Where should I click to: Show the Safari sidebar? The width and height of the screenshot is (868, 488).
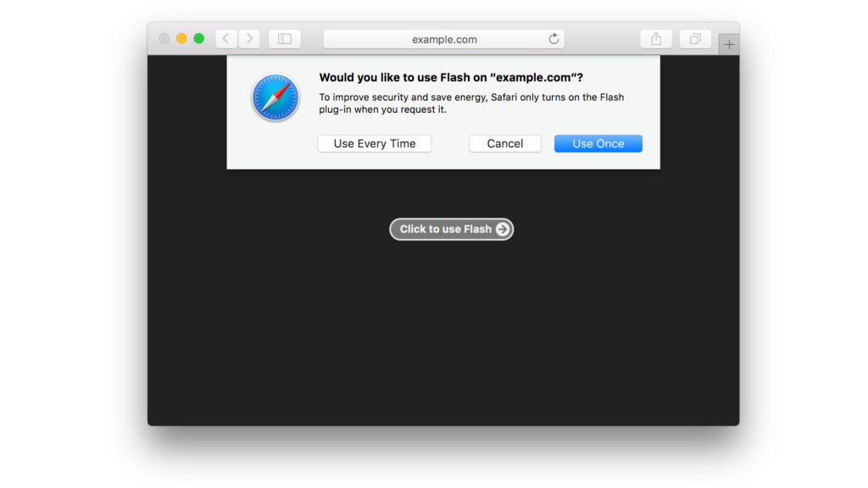[285, 39]
